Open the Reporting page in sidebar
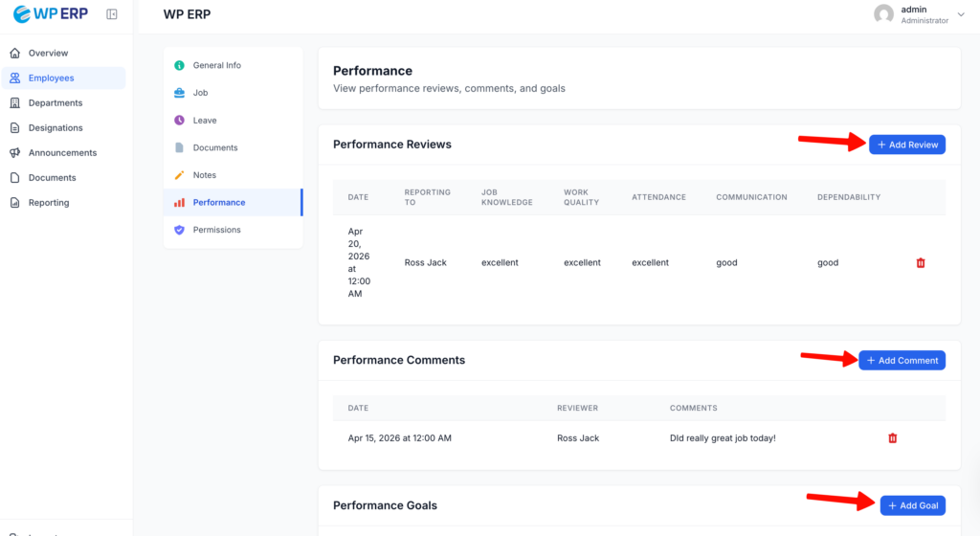Image resolution: width=980 pixels, height=536 pixels. (x=49, y=202)
